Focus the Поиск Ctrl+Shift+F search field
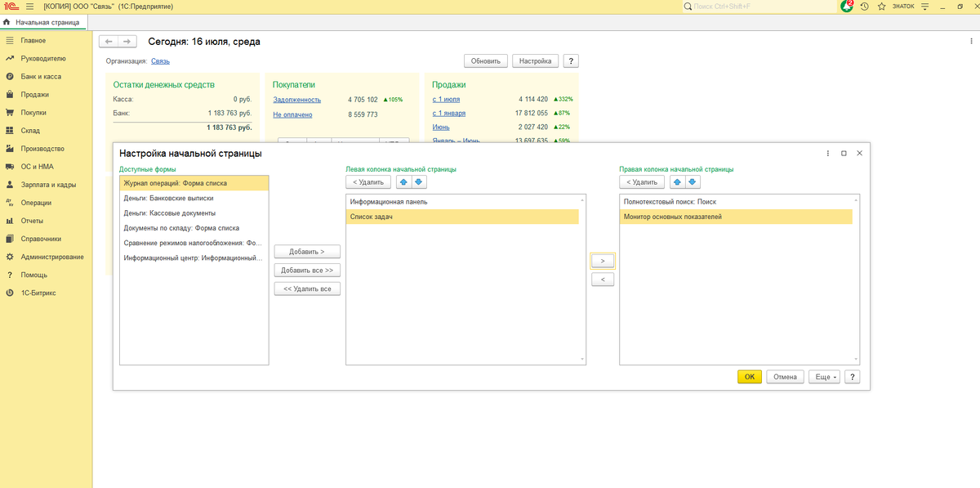This screenshot has width=980, height=488. 759,7
